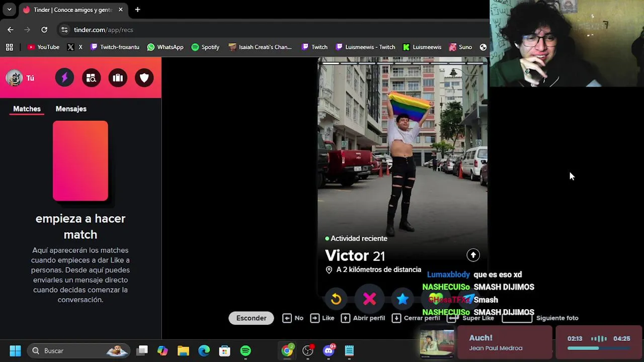
Task: Click the No left-arrow shortcut hint
Action: coord(293,318)
